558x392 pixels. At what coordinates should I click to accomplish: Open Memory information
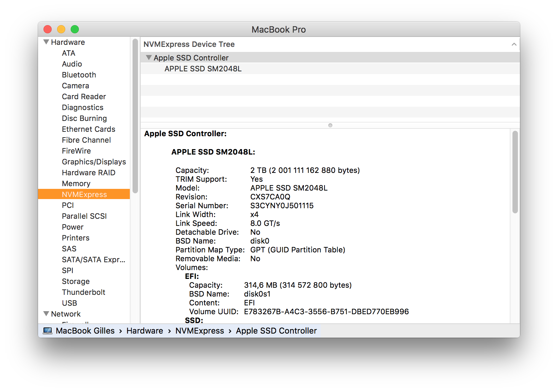click(76, 183)
